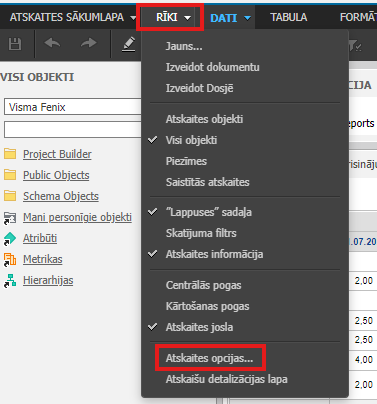Click the Redo arrow icon

(x=88, y=43)
